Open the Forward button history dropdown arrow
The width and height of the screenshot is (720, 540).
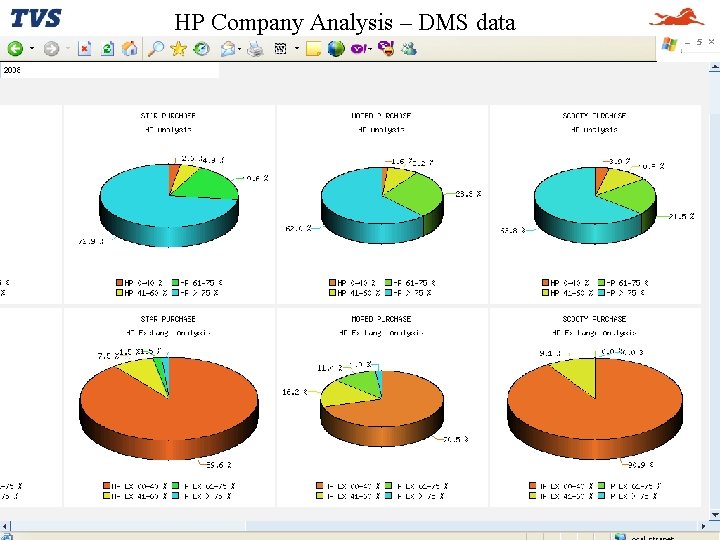68,48
